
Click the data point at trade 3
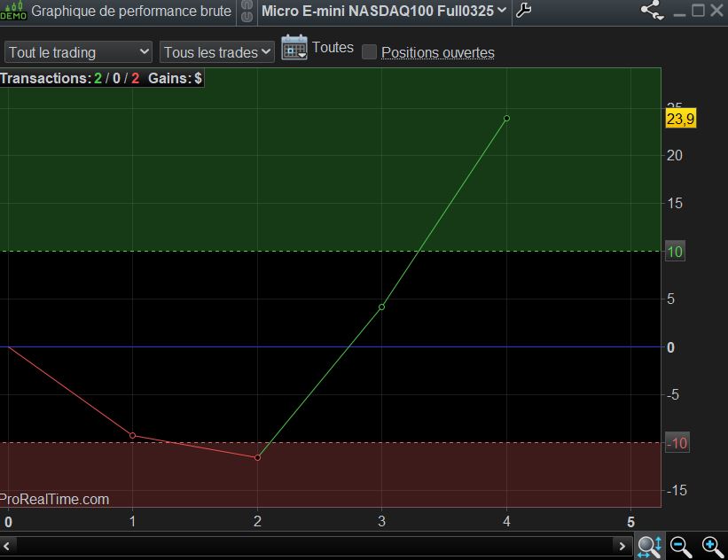pos(381,307)
